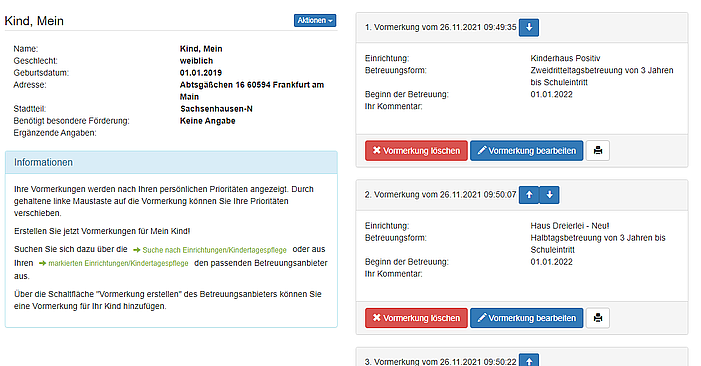Click 1. Vormerkung vom 26.11.2021 09:49:35 header
Viewport: 701px width, 366px height.
pos(440,27)
